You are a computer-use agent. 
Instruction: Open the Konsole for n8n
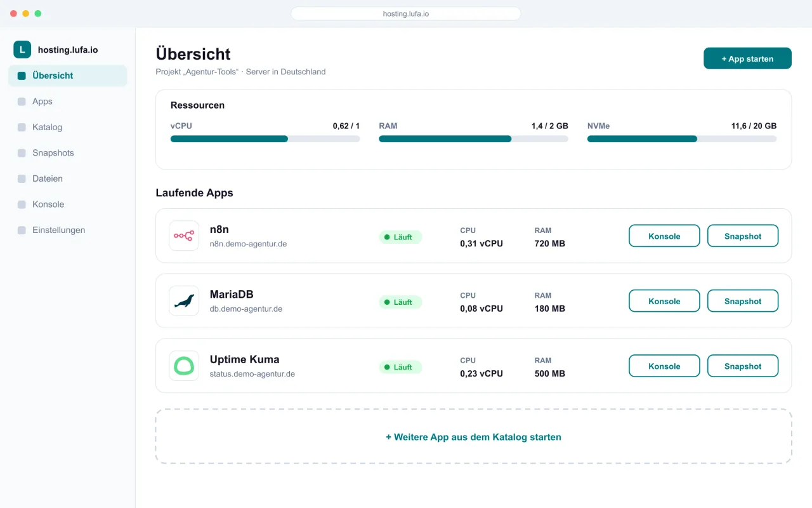pyautogui.click(x=664, y=236)
